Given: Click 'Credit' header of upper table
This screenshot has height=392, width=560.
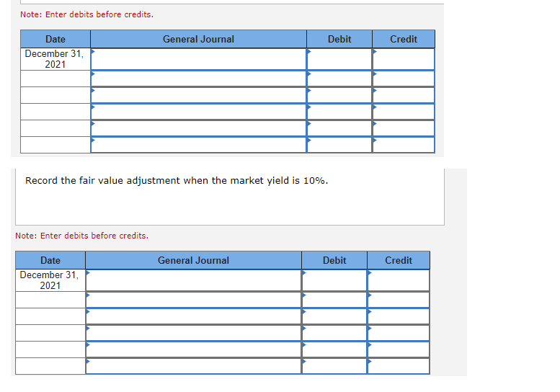Looking at the screenshot, I should point(404,39).
